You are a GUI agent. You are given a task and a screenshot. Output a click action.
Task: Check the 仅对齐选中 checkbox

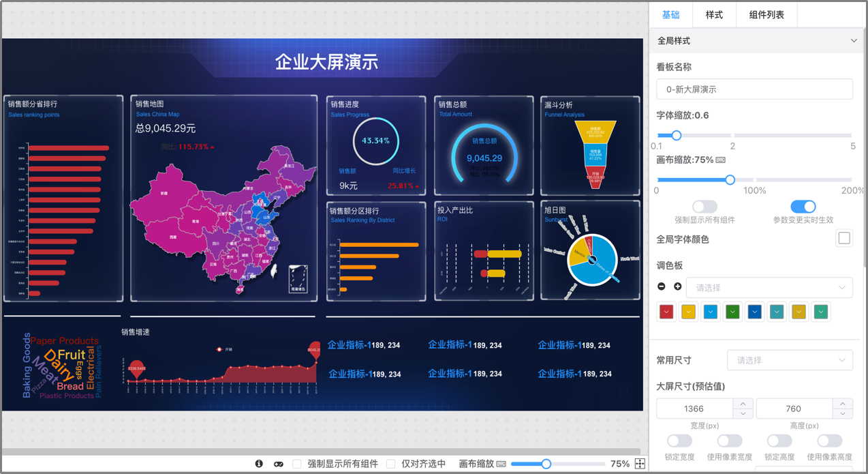click(x=391, y=464)
